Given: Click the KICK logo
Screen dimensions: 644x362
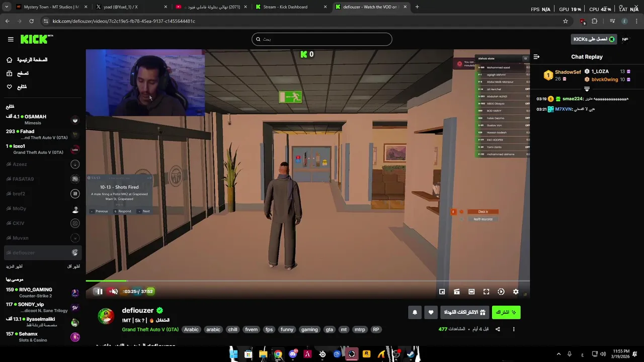Looking at the screenshot, I should pos(36,39).
